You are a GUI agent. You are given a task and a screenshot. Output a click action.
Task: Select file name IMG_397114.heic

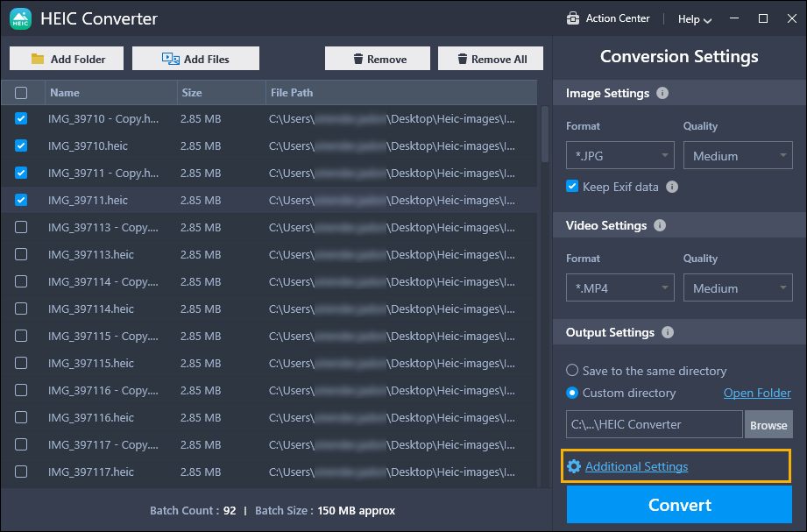pyautogui.click(x=91, y=309)
